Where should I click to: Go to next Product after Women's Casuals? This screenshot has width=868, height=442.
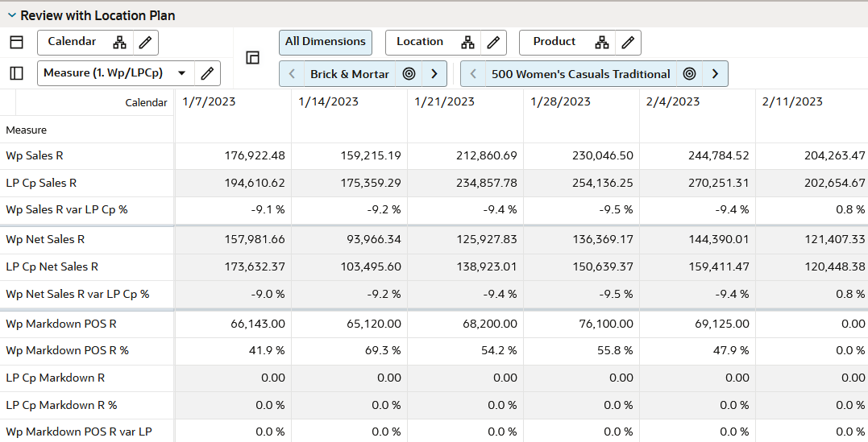coord(715,73)
